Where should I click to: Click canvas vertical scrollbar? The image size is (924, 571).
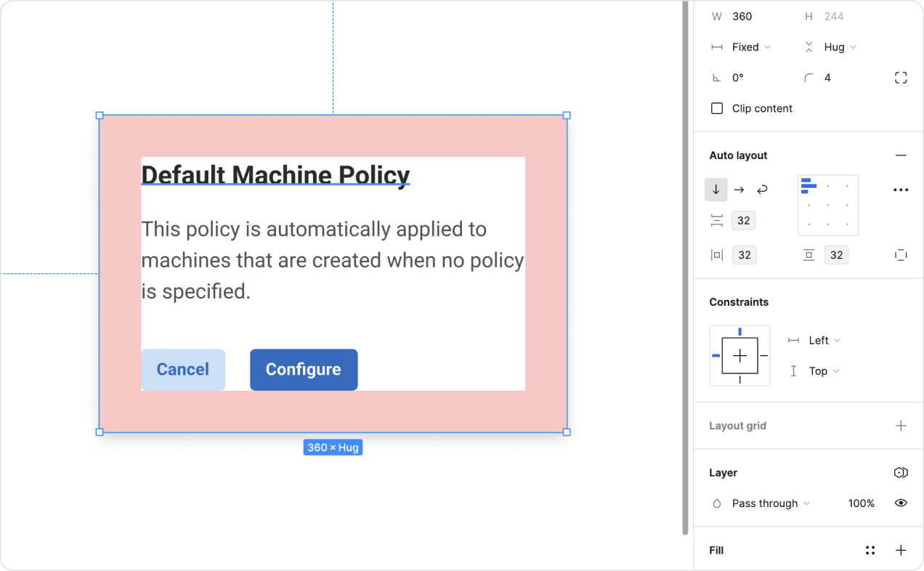pos(685,267)
